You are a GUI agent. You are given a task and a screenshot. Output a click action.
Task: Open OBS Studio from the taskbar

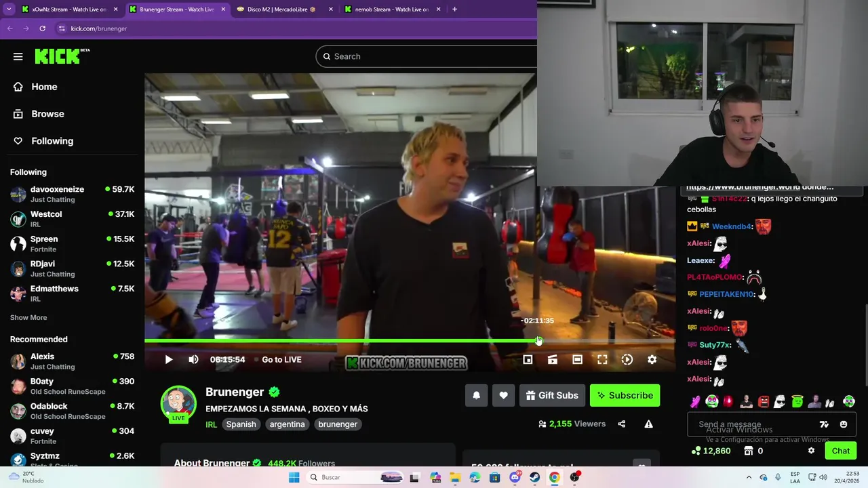point(575,477)
